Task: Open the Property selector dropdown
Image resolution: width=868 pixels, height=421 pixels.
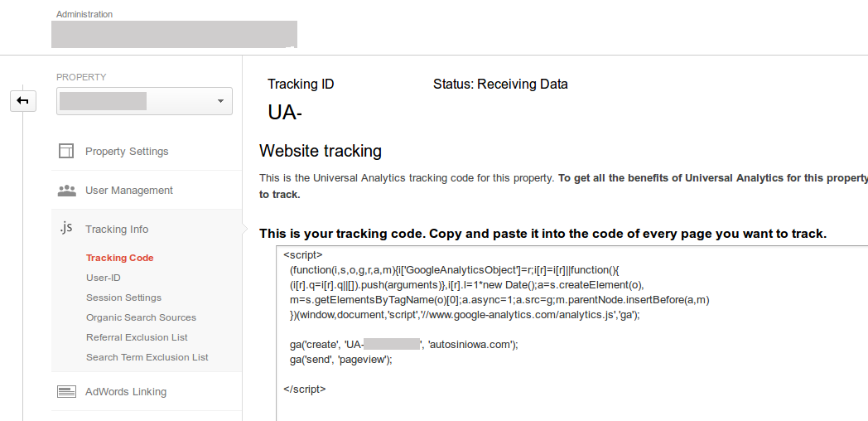Action: coord(144,101)
